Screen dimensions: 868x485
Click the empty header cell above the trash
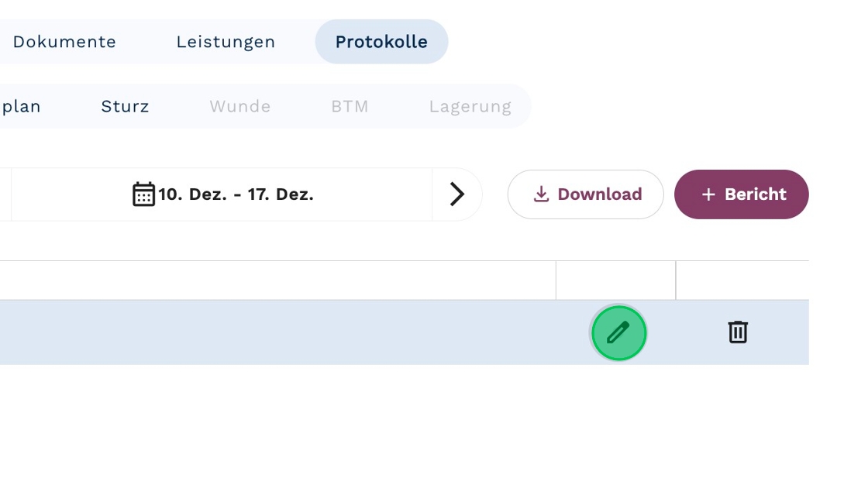click(741, 280)
